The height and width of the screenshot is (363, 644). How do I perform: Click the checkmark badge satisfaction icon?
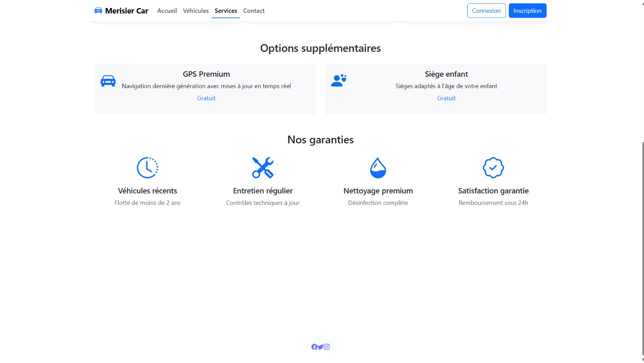pos(493,168)
